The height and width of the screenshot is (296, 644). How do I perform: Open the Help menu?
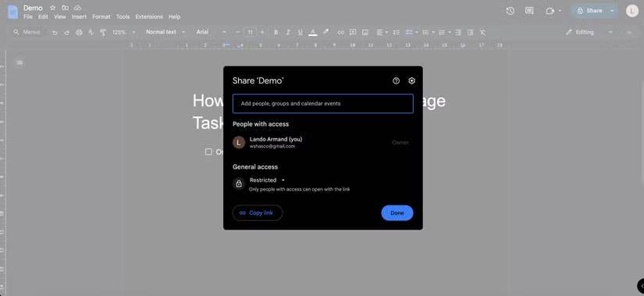coord(175,17)
